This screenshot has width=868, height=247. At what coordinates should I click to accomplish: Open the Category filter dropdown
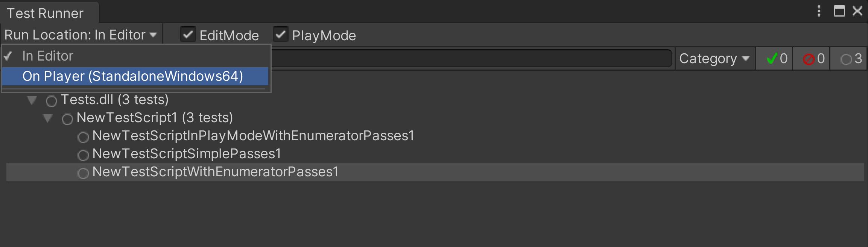point(715,59)
